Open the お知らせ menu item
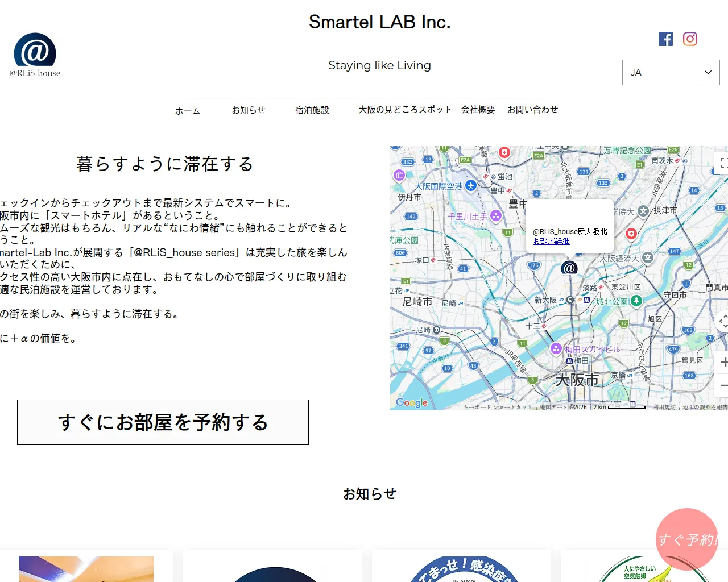This screenshot has height=582, width=728. point(249,110)
